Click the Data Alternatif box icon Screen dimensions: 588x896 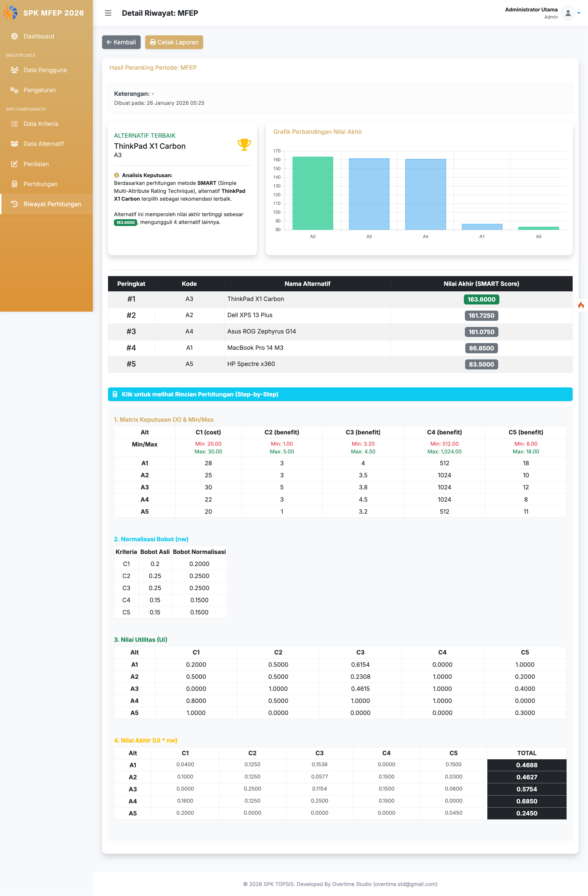click(x=14, y=144)
